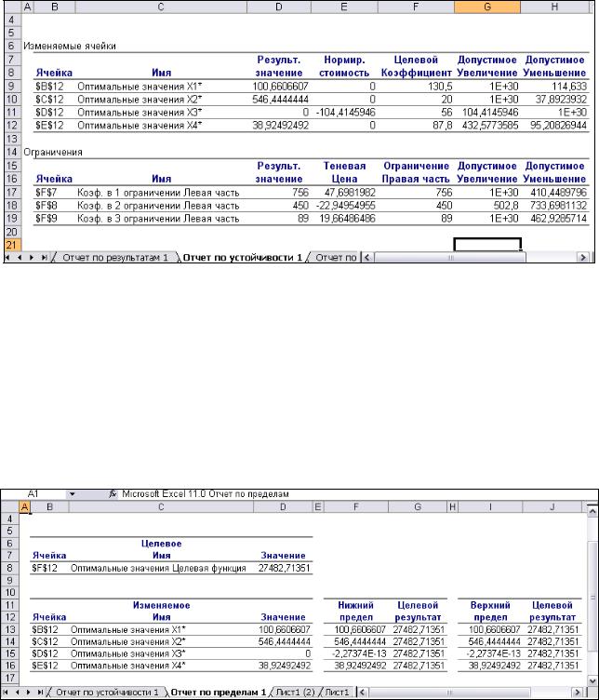Click cell '546,4444444' in upper window row 10
599x700 pixels.
coord(281,99)
